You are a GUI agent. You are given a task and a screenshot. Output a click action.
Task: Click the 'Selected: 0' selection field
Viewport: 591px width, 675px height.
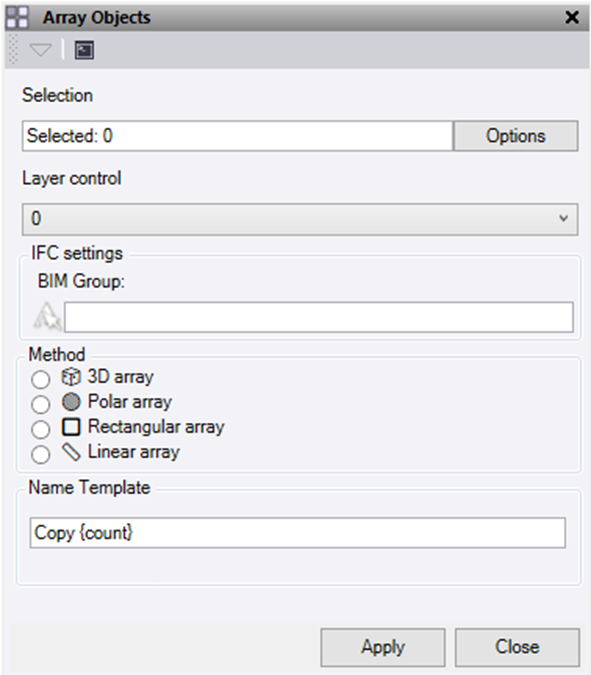click(238, 136)
